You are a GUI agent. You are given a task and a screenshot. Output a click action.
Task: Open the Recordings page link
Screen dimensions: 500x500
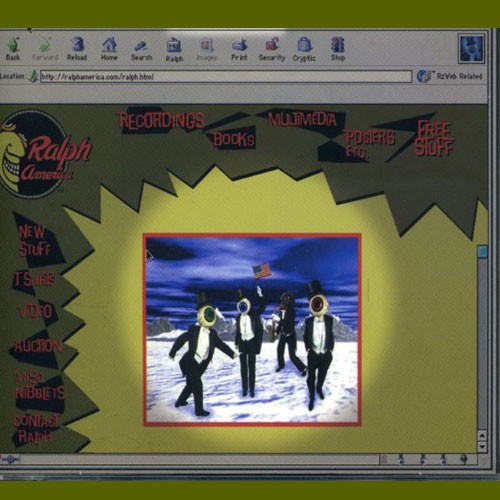point(161,120)
